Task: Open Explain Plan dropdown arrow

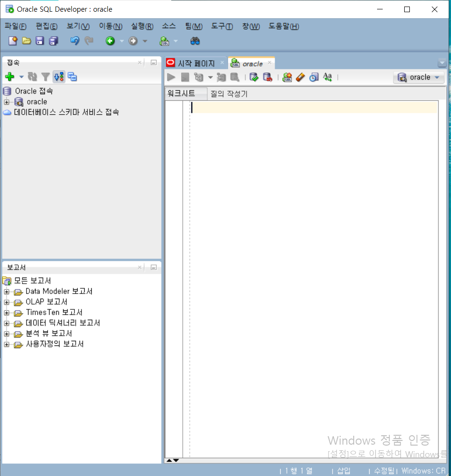Action: 211,77
